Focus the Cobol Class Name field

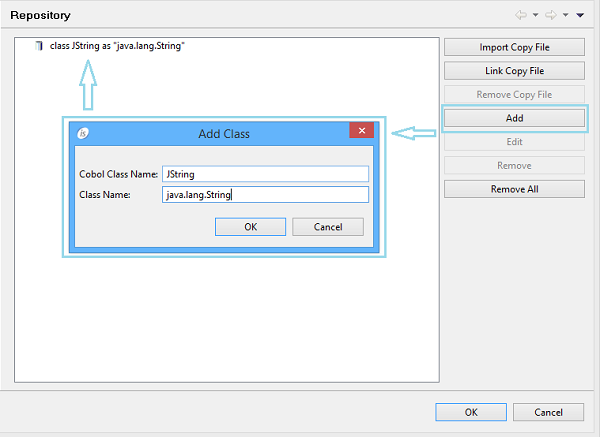[x=265, y=174]
